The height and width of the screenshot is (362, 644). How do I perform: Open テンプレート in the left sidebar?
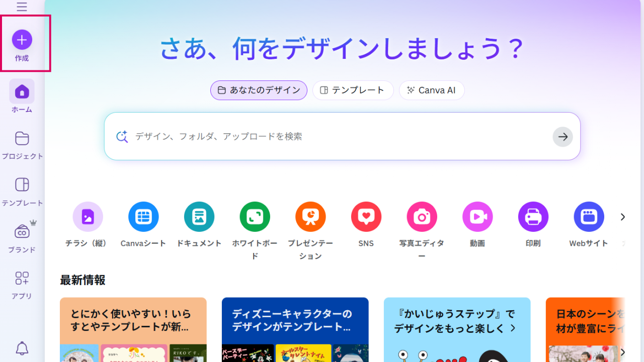(x=22, y=192)
